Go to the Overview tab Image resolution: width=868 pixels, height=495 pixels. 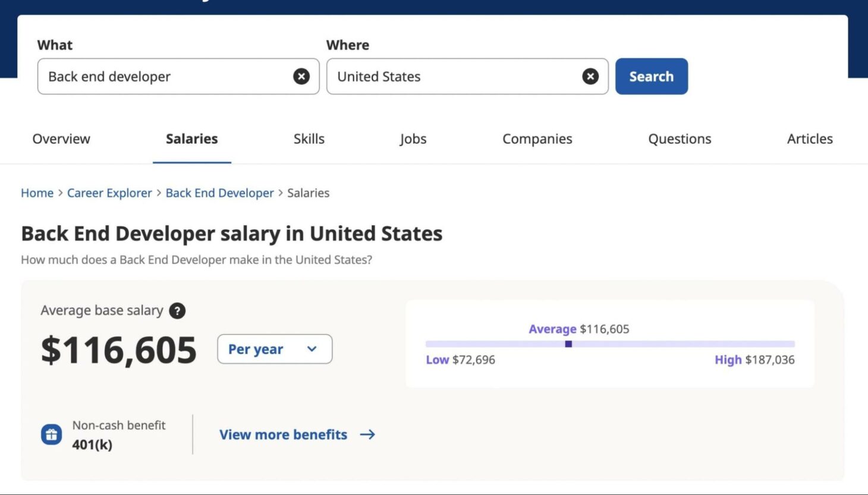61,138
